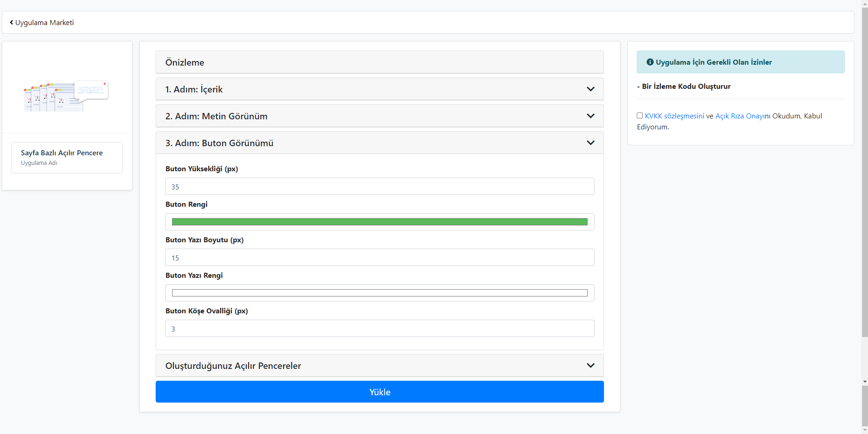Go back to Uygulama Marketi

coord(41,22)
